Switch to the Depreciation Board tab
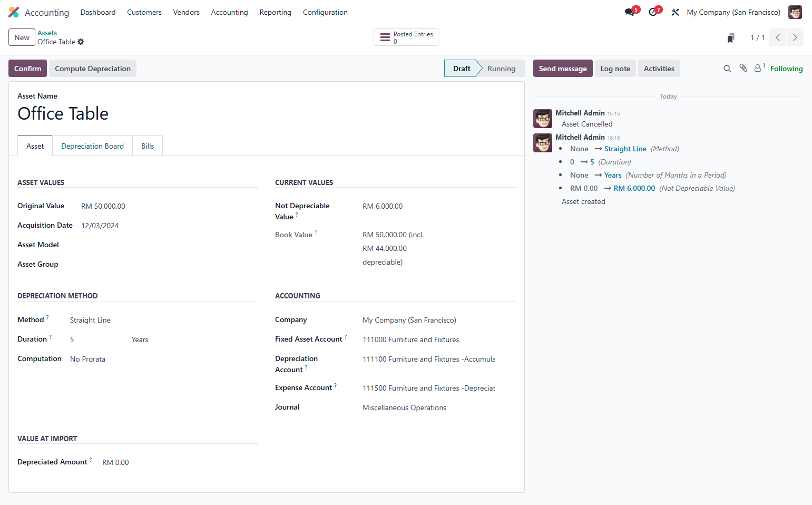Viewport: 812px width, 505px height. point(92,146)
